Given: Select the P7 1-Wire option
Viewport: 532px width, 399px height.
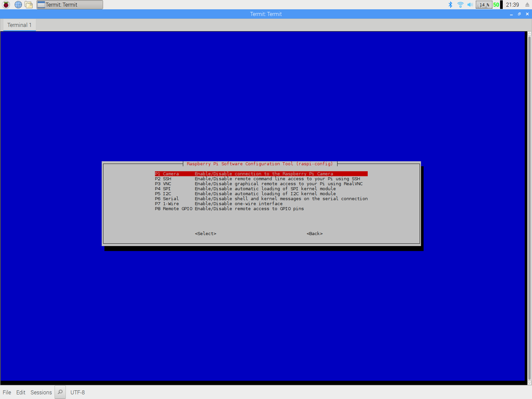Looking at the screenshot, I should 261,204.
